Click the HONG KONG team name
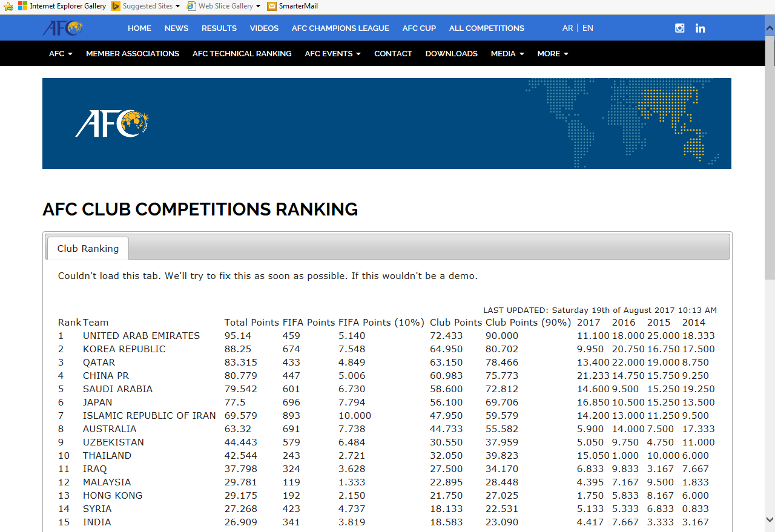The width and height of the screenshot is (775, 532). click(113, 495)
